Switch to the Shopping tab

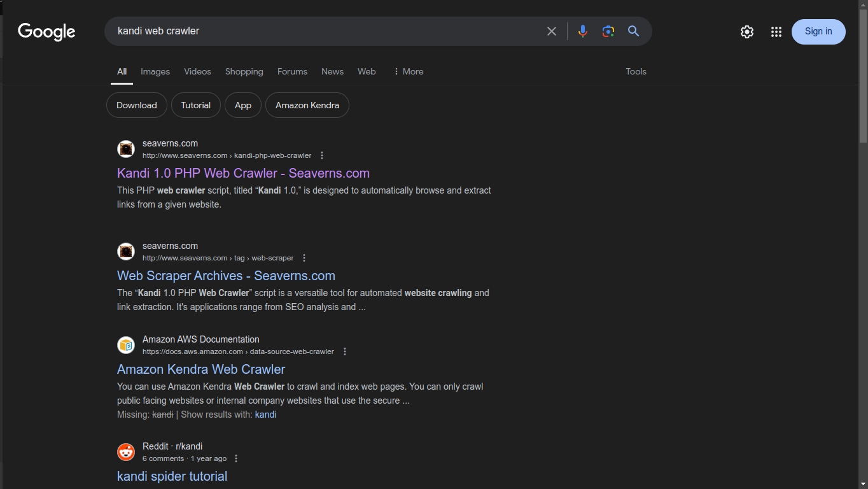(x=244, y=71)
